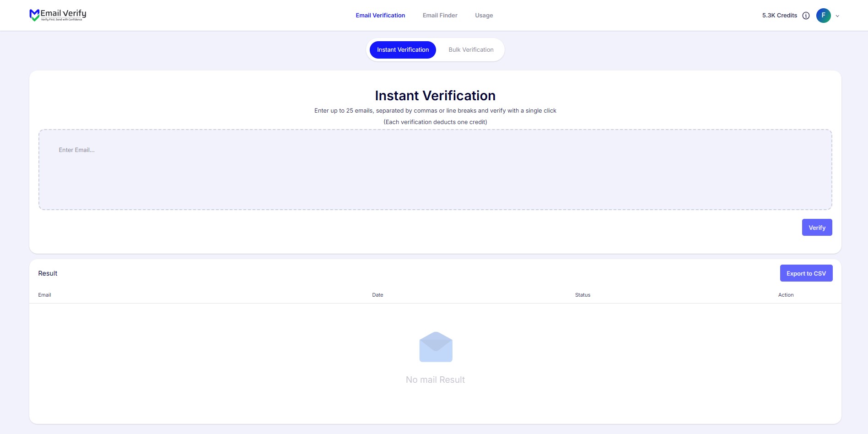Click the Email Verify logo
Screen dimensions: 868x434
point(58,15)
